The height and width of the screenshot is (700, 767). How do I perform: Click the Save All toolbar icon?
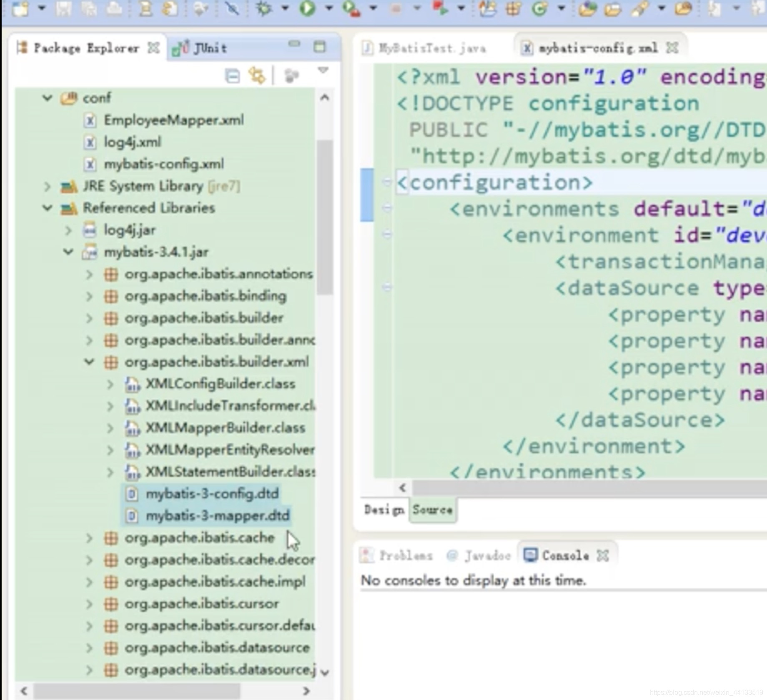(88, 8)
